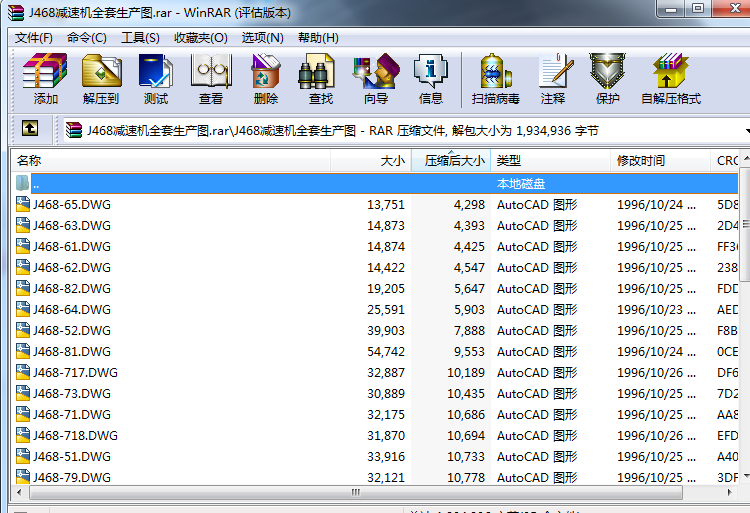Show archive 信息 (Info) icon

tap(430, 72)
